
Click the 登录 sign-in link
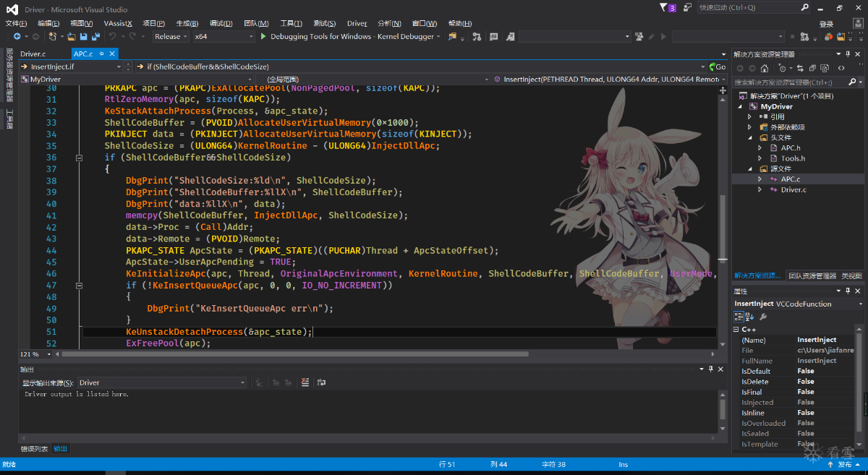click(826, 23)
